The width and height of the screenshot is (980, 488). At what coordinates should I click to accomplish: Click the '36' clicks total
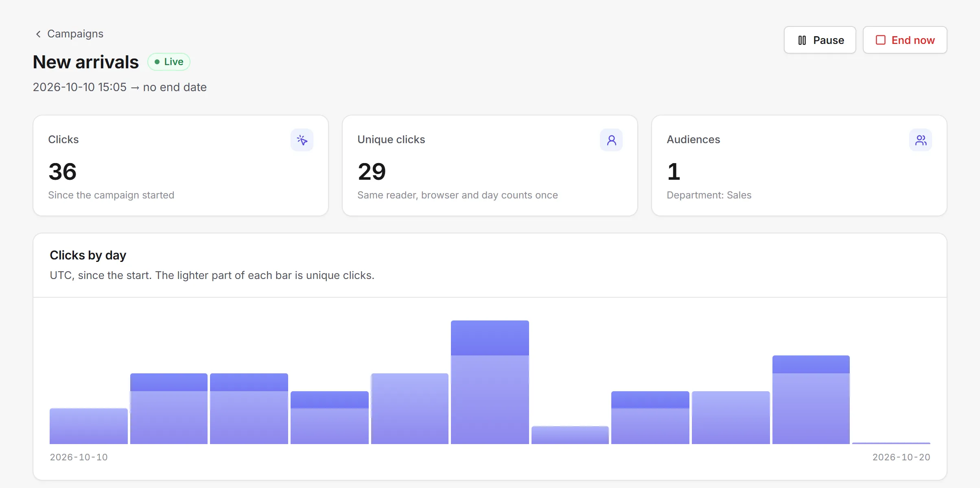pos(62,171)
